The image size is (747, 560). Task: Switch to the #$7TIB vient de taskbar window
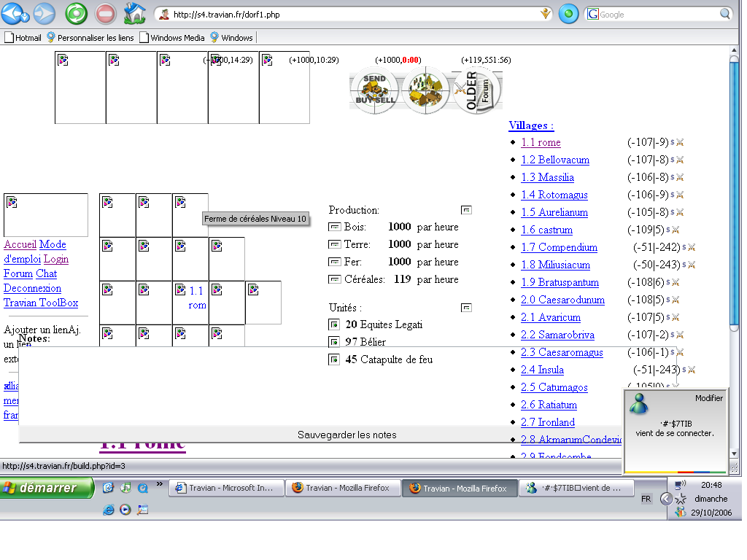tap(576, 488)
